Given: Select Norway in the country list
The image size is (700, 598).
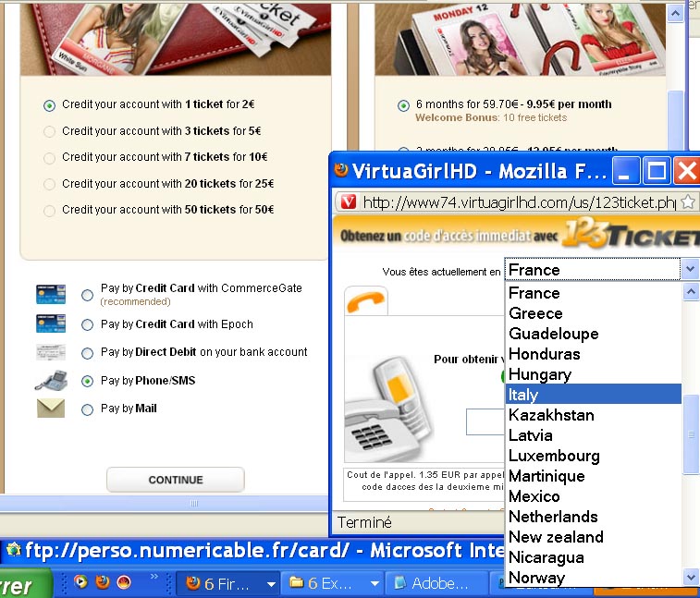Looking at the screenshot, I should (x=594, y=578).
